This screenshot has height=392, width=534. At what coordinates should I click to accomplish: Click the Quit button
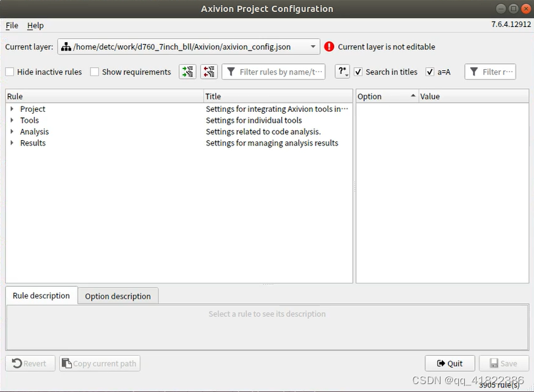click(450, 364)
